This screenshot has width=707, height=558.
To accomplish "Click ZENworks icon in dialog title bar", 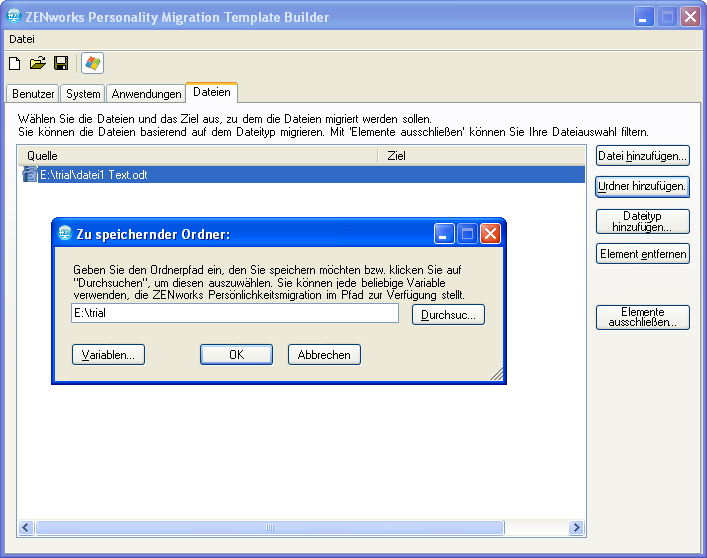I will (x=65, y=233).
